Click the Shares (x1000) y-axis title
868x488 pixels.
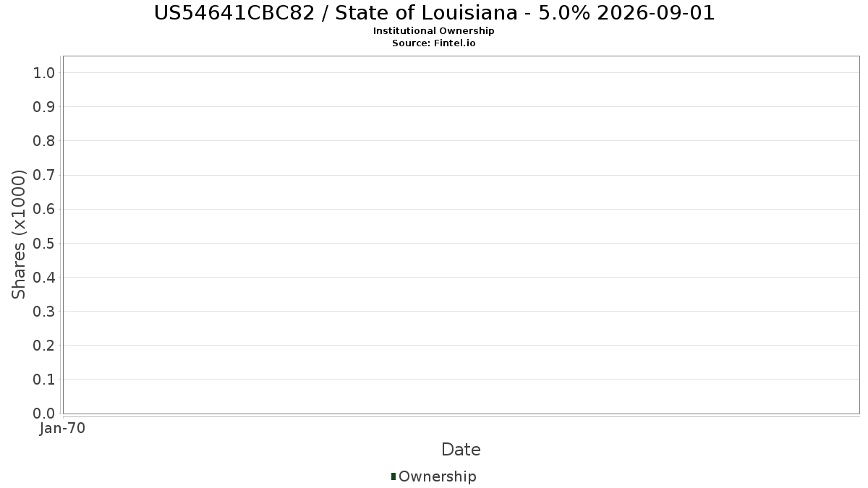[x=19, y=234]
